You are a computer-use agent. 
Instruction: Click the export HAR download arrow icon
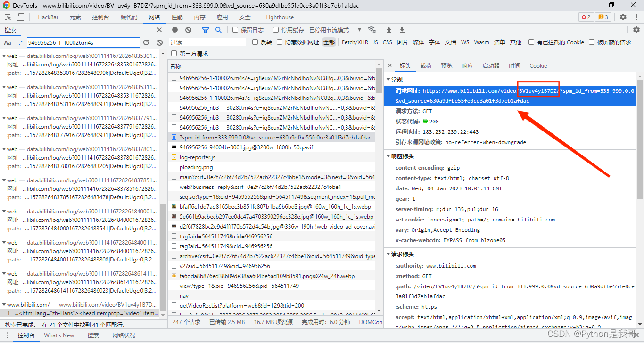[402, 30]
